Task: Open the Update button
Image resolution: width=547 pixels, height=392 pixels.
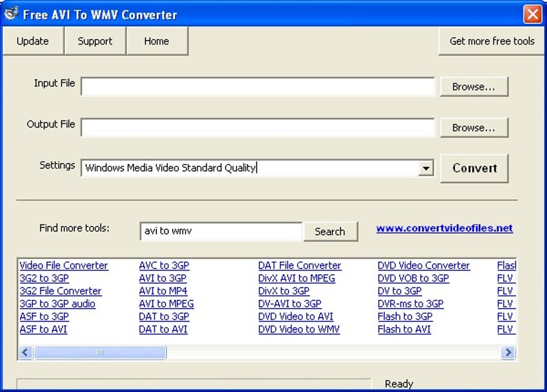Action: tap(33, 41)
